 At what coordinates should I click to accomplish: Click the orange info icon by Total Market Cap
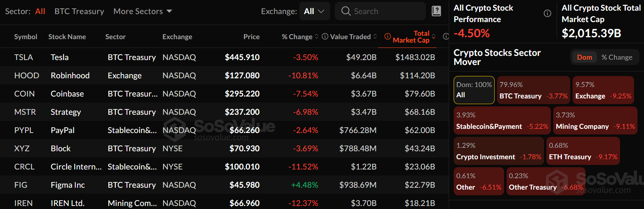[388, 36]
